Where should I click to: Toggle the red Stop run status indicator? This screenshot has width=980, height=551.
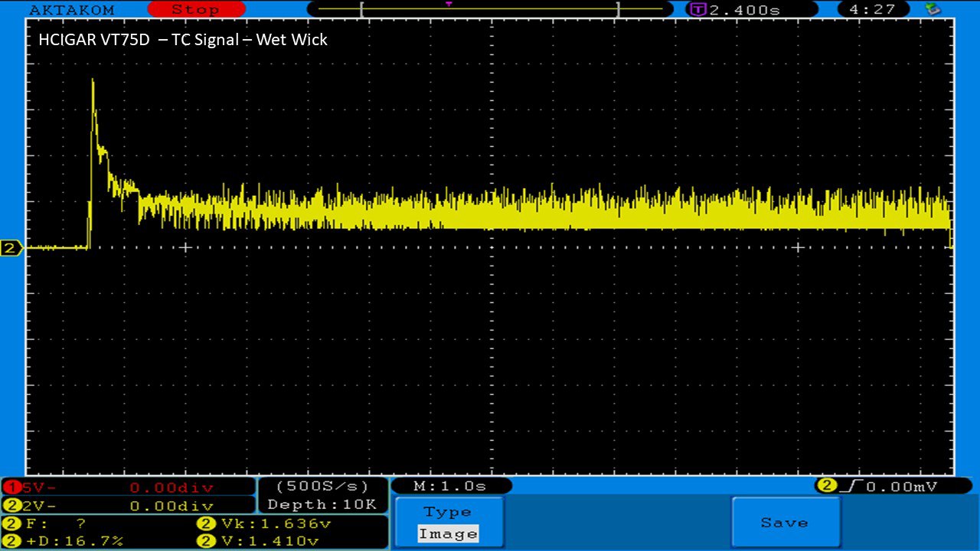tap(195, 9)
